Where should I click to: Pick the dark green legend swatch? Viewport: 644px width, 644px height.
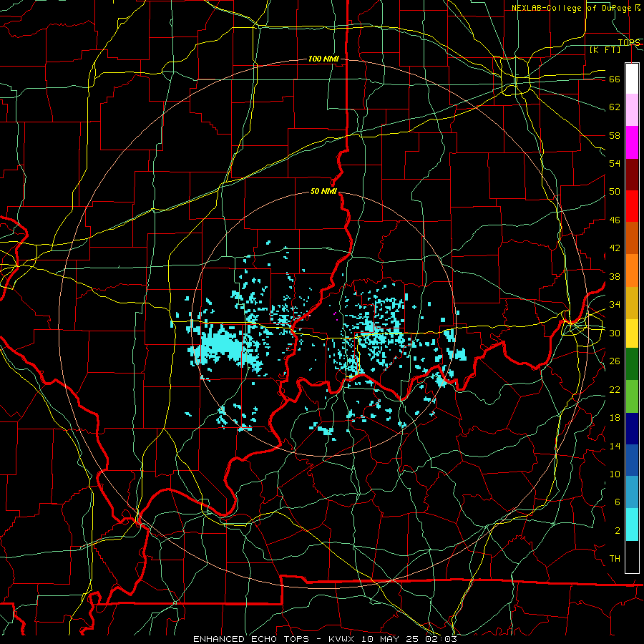point(632,364)
